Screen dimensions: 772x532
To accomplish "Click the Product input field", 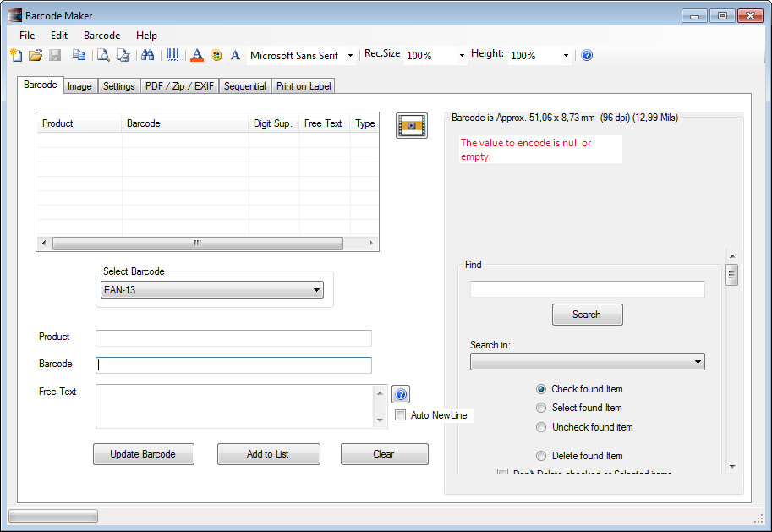I will (233, 338).
